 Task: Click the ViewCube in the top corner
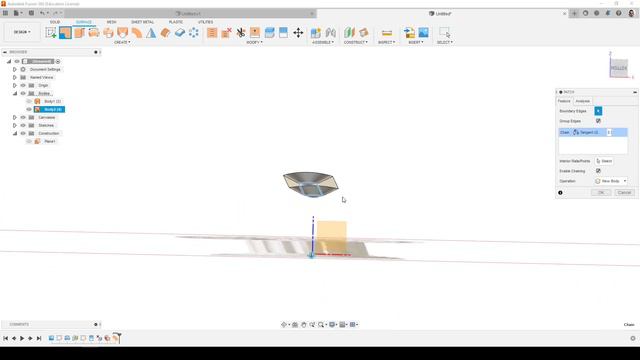(619, 68)
